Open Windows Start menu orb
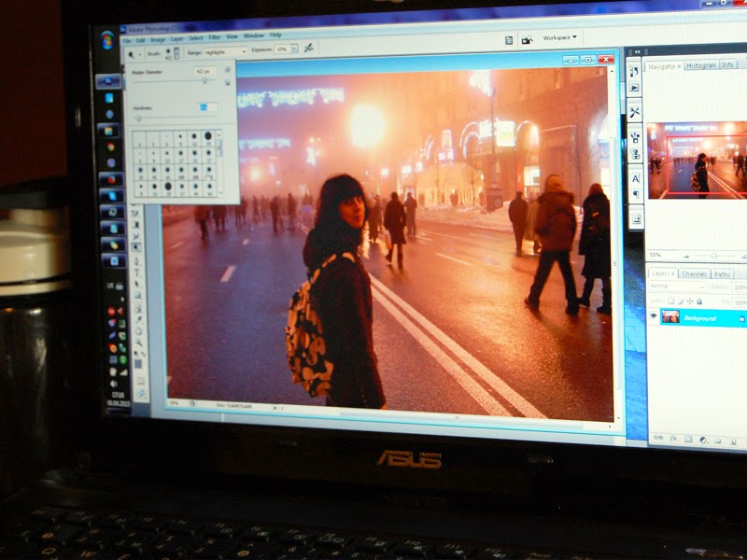Image resolution: width=747 pixels, height=560 pixels. [x=106, y=40]
